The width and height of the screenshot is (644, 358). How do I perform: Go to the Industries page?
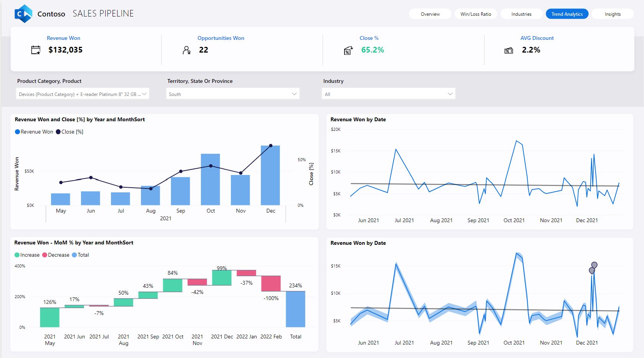(521, 14)
